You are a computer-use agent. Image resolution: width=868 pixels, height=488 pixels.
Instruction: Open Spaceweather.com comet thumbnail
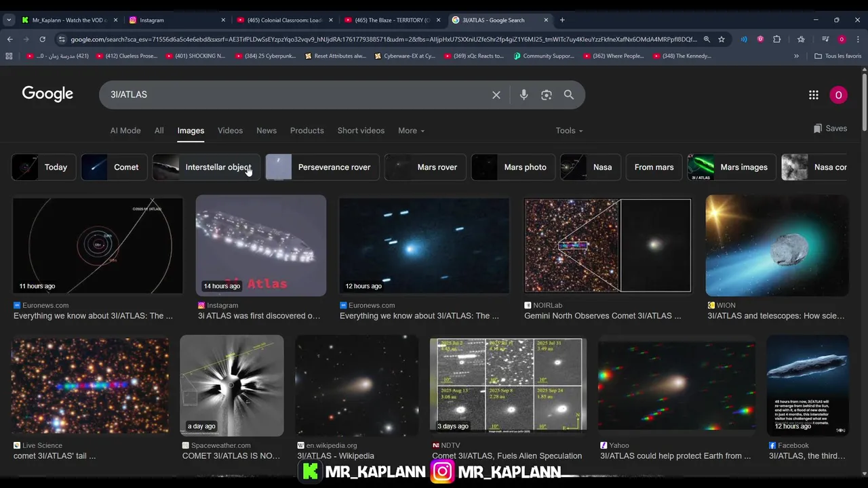click(232, 386)
